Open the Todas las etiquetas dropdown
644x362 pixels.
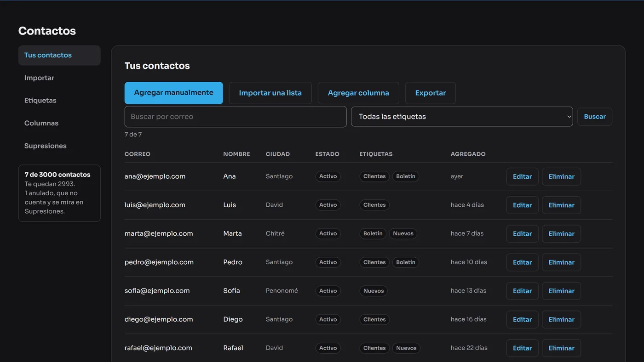[x=462, y=117]
